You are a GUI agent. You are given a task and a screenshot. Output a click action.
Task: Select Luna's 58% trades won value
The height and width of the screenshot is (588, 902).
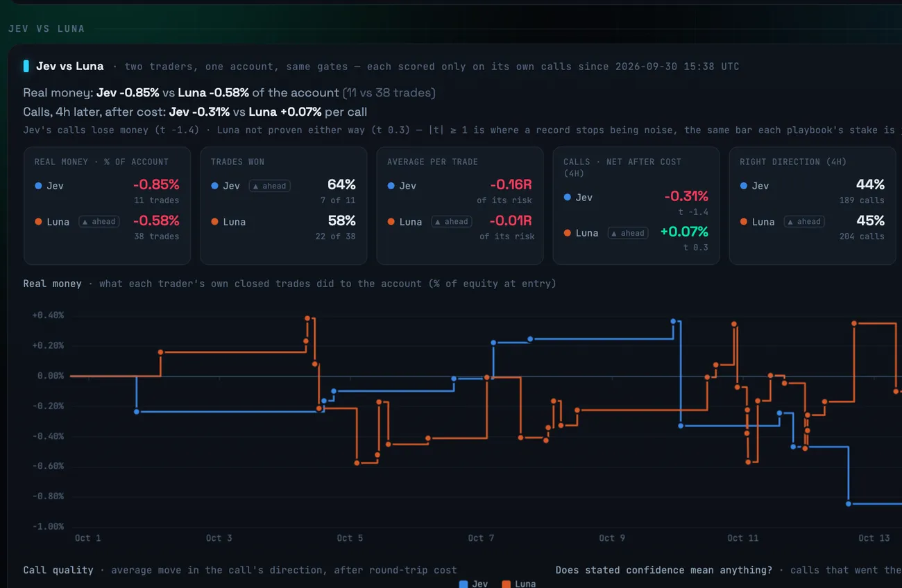click(x=341, y=221)
